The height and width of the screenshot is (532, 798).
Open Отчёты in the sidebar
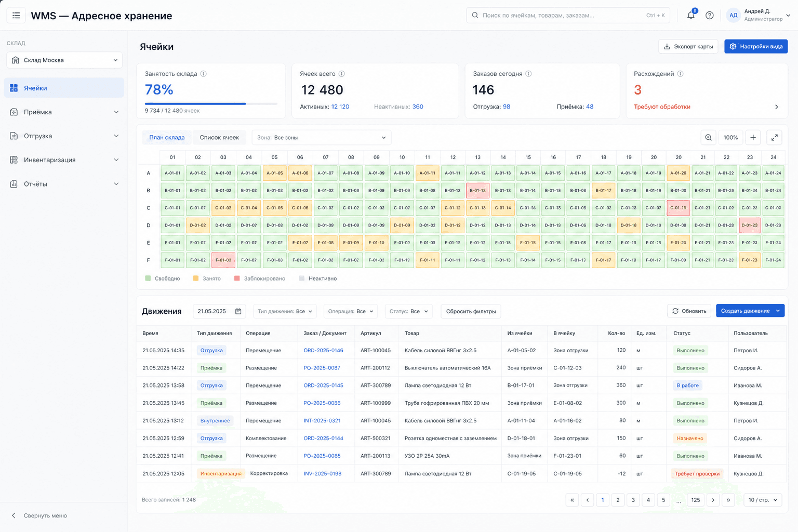pos(64,184)
